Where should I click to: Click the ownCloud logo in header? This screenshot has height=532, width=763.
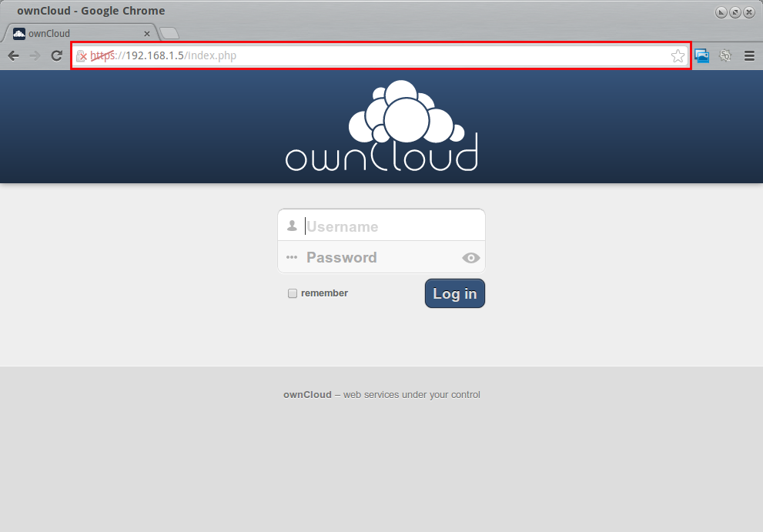pyautogui.click(x=382, y=125)
